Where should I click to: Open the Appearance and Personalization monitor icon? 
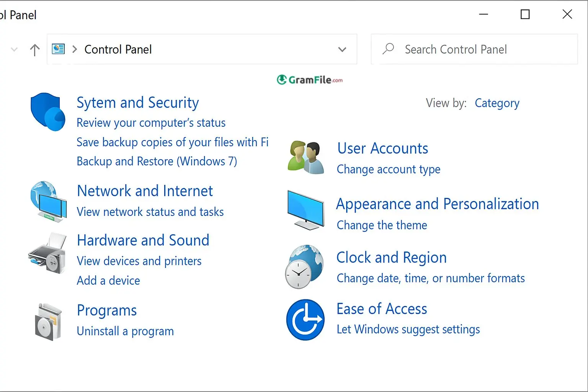tap(305, 210)
